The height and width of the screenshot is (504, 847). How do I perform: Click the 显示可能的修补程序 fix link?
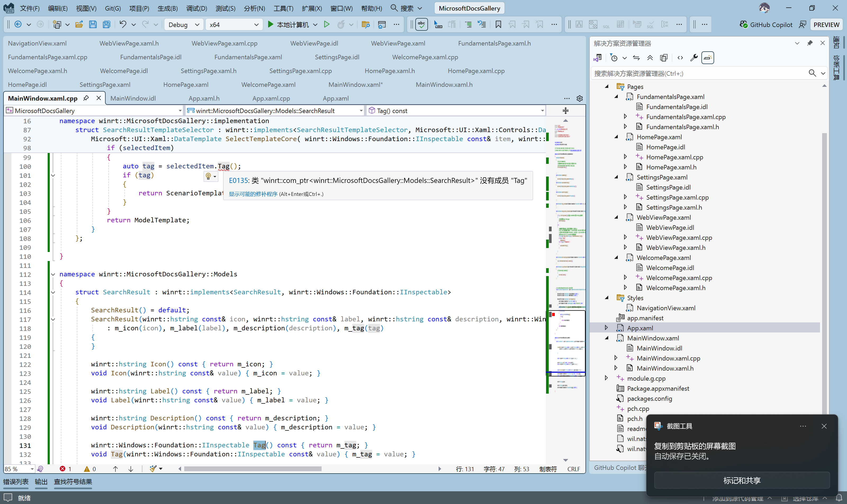click(253, 193)
